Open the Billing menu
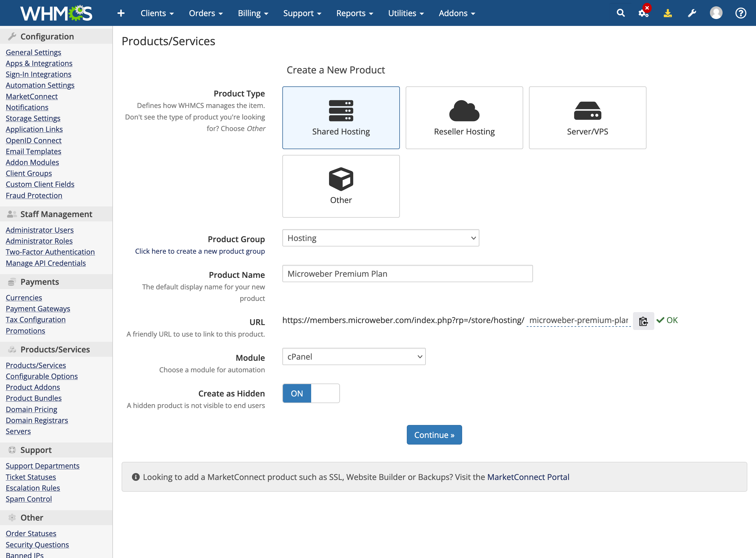This screenshot has width=756, height=558. [x=252, y=13]
